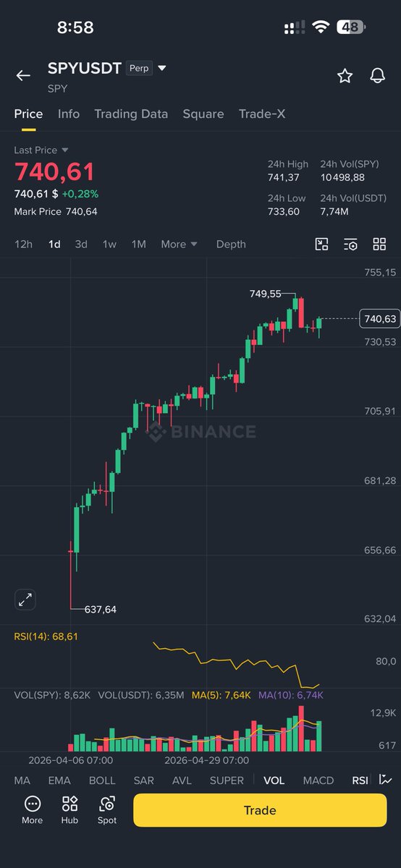The image size is (401, 868).
Task: Click the VOL(USDT): 6,35M label
Action: (x=141, y=695)
